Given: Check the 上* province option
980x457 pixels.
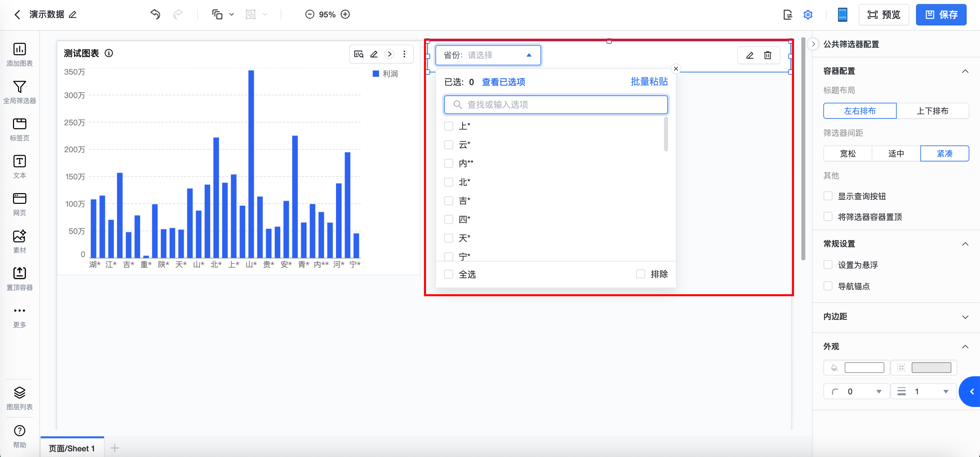Looking at the screenshot, I should [x=449, y=126].
